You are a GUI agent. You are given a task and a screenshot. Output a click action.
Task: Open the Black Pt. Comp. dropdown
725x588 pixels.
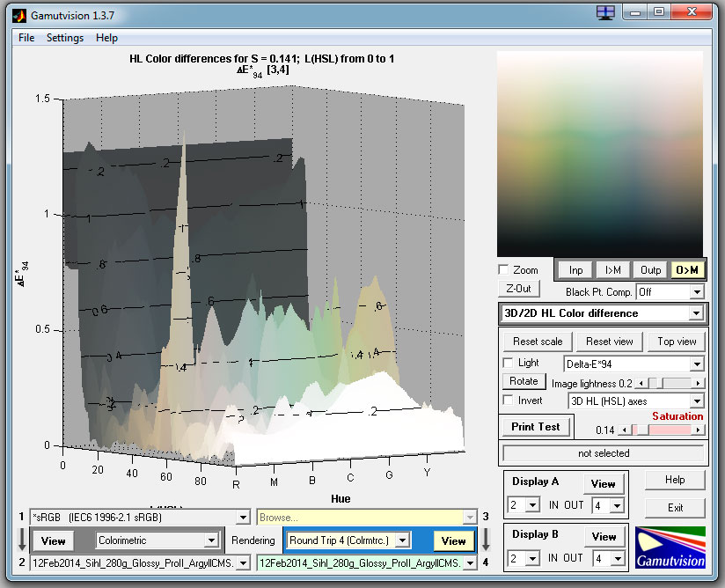click(697, 291)
